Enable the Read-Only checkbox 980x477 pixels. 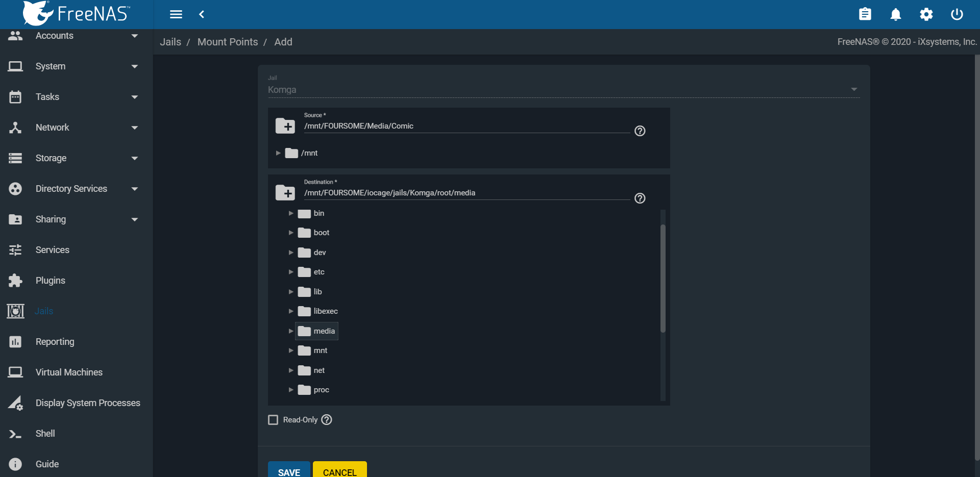point(273,420)
